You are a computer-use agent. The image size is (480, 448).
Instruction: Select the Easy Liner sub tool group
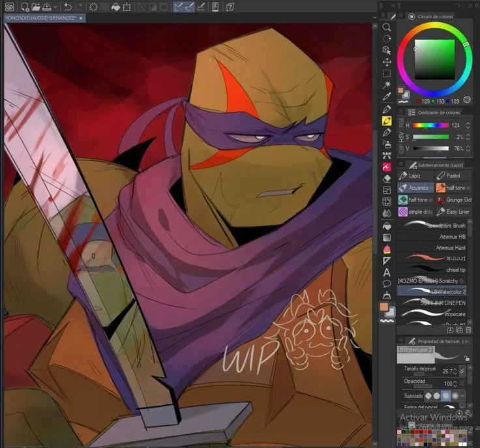(453, 211)
